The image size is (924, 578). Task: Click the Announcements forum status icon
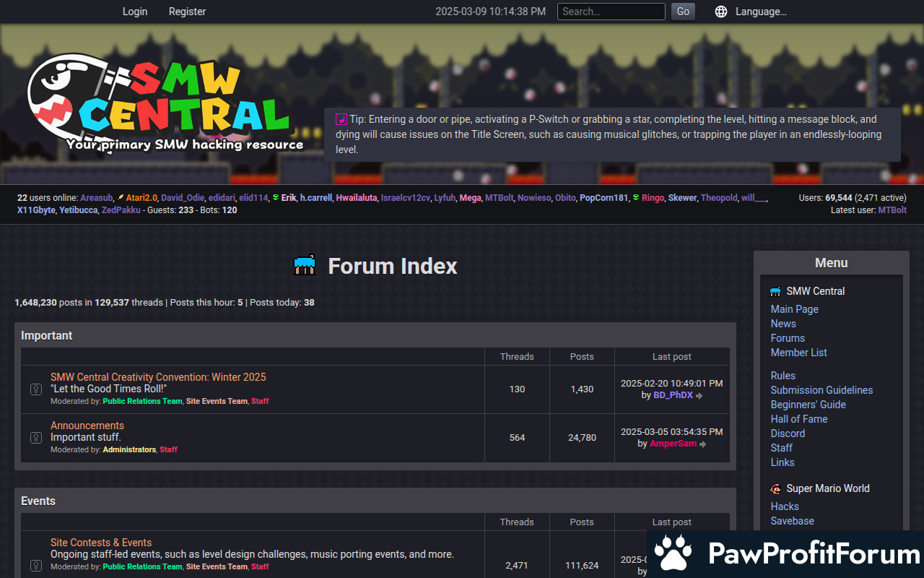[35, 438]
